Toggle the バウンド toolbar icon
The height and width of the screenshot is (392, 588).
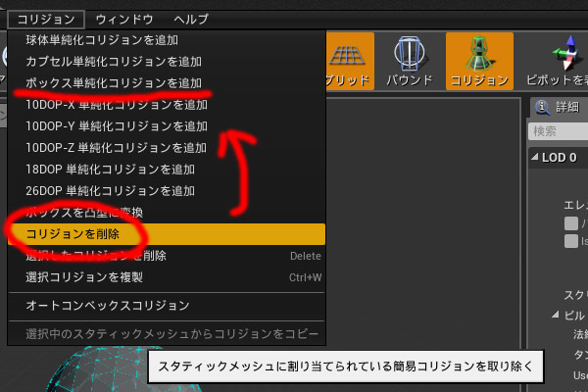click(410, 61)
